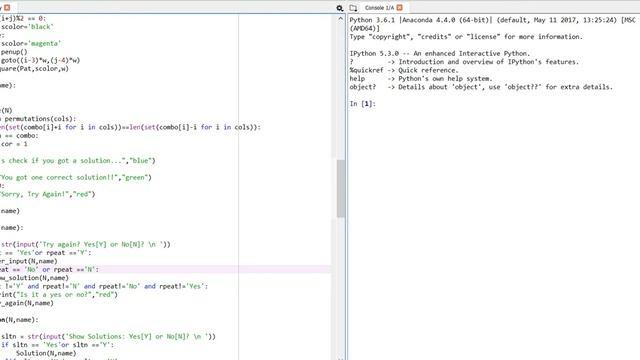The width and height of the screenshot is (640, 360).
Task: Close the Console 1/A tab
Action: 400,7
